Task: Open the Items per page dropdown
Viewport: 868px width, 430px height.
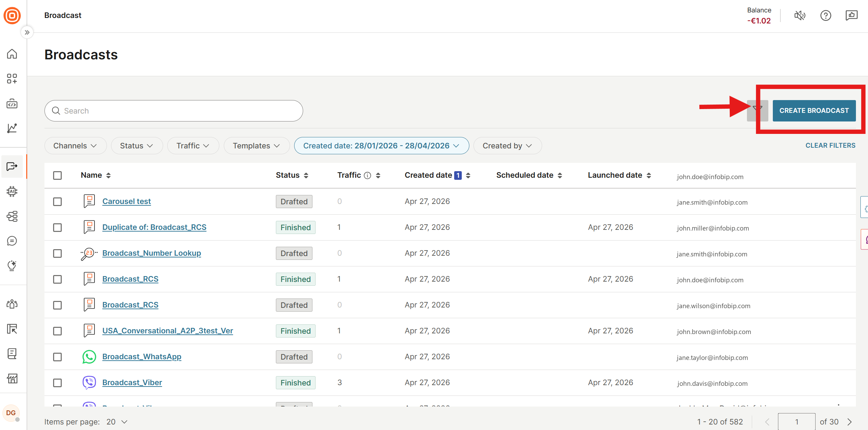Action: (x=117, y=422)
